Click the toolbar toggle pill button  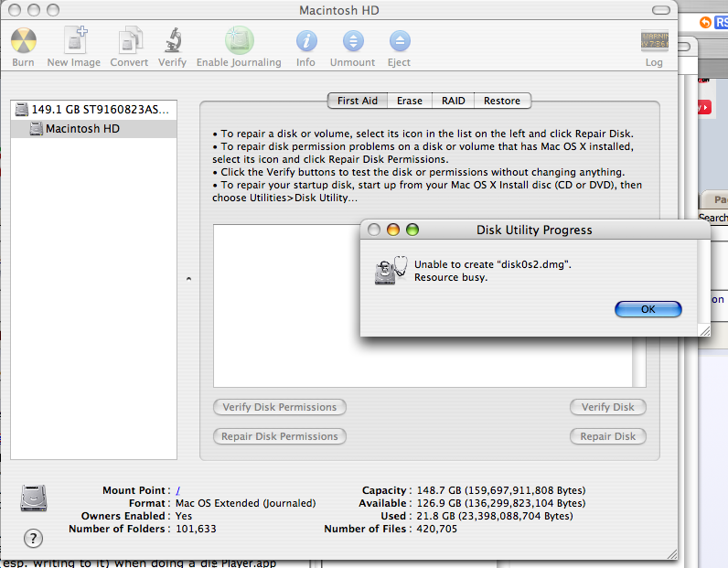[660, 10]
